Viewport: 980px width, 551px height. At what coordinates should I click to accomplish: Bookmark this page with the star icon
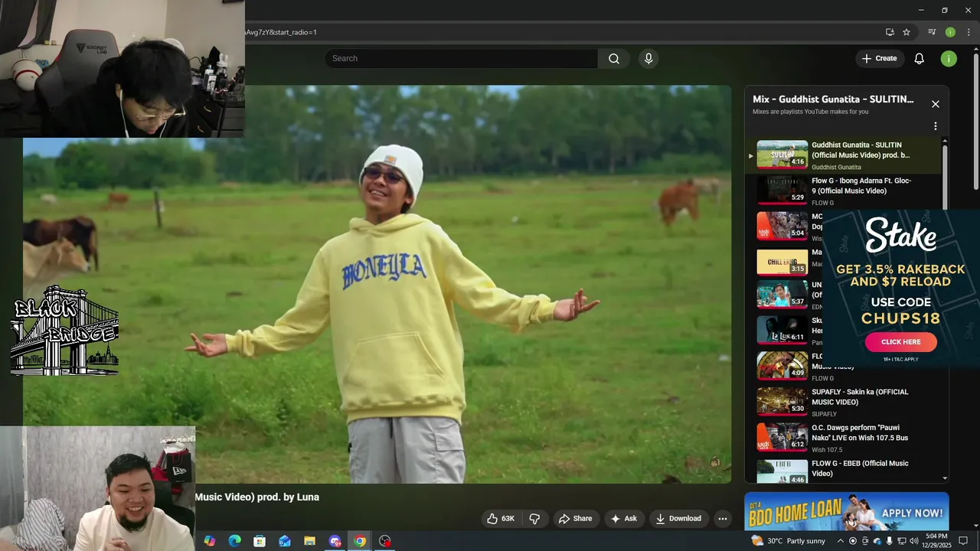(906, 32)
